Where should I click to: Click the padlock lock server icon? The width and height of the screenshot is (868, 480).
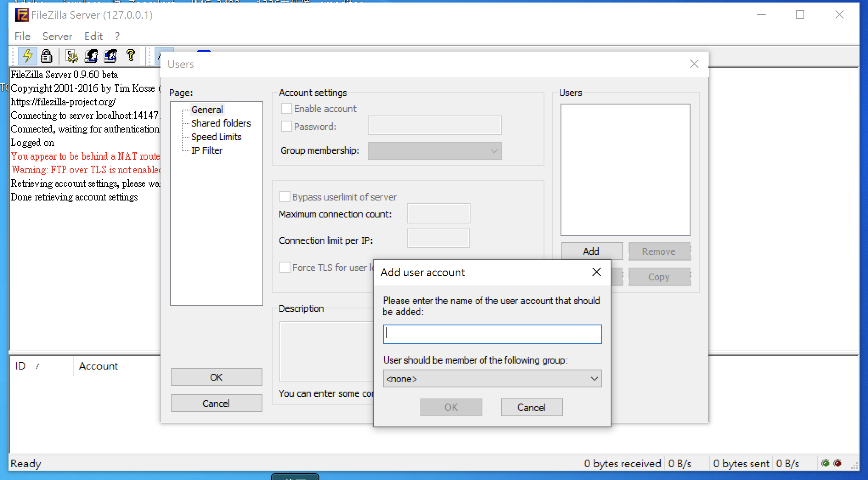coord(46,56)
